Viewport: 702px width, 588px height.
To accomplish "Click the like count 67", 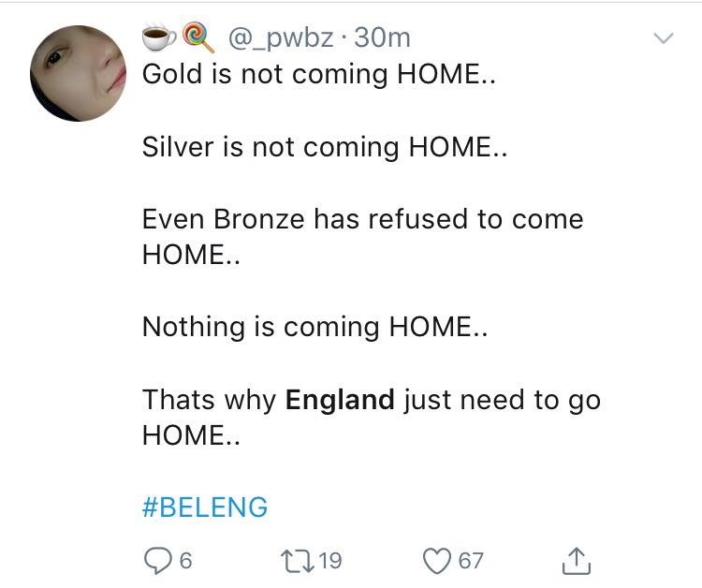I will click(x=471, y=560).
